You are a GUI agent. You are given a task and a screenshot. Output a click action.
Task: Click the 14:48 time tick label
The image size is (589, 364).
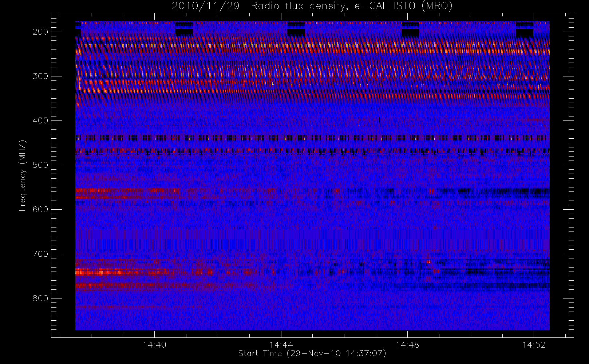(x=407, y=345)
